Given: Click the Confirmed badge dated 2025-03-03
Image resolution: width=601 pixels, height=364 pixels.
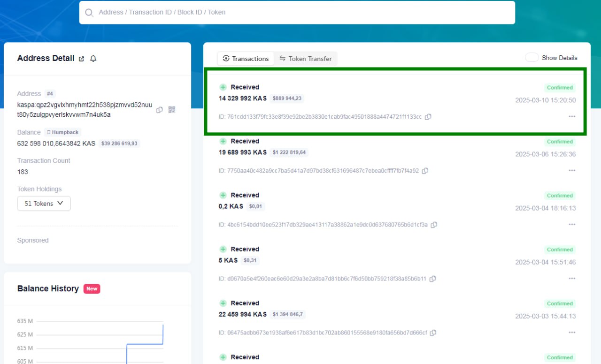Looking at the screenshot, I should pyautogui.click(x=560, y=303).
